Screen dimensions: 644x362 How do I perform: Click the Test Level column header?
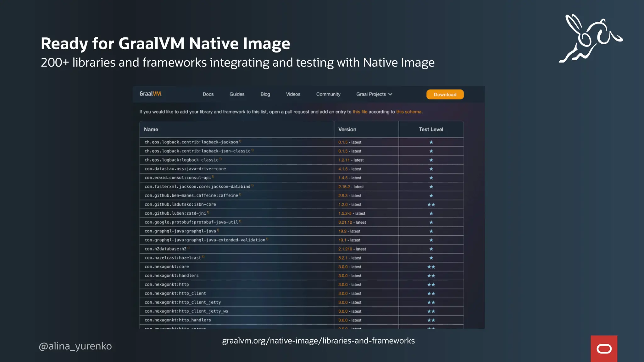coord(431,129)
